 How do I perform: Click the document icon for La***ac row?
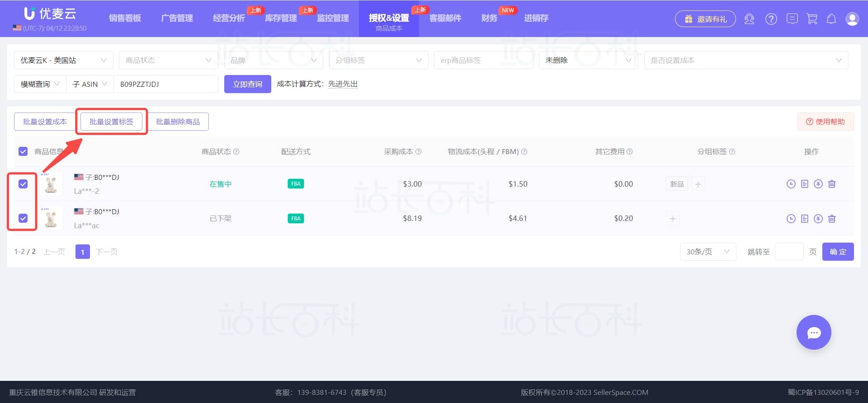[804, 219]
